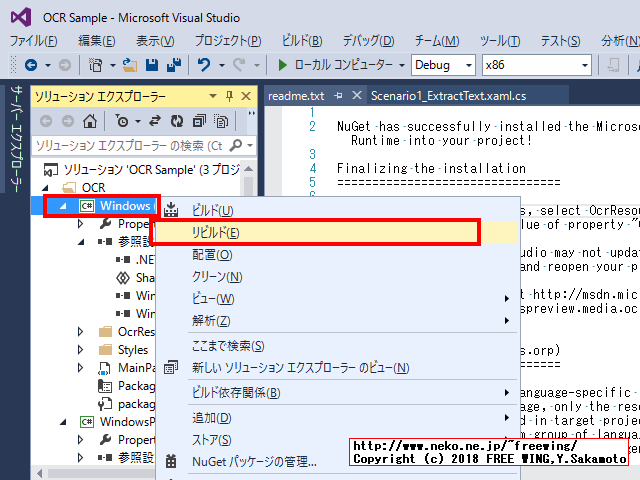Viewport: 640px width, 480px height.
Task: Select ここまで検索(S) in the context menu
Action: (x=338, y=346)
